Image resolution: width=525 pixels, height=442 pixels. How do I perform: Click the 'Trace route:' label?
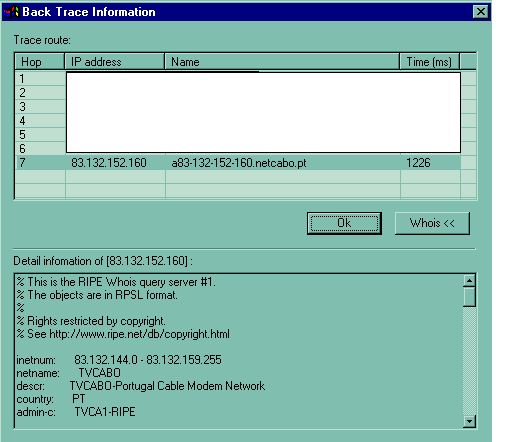(x=42, y=40)
